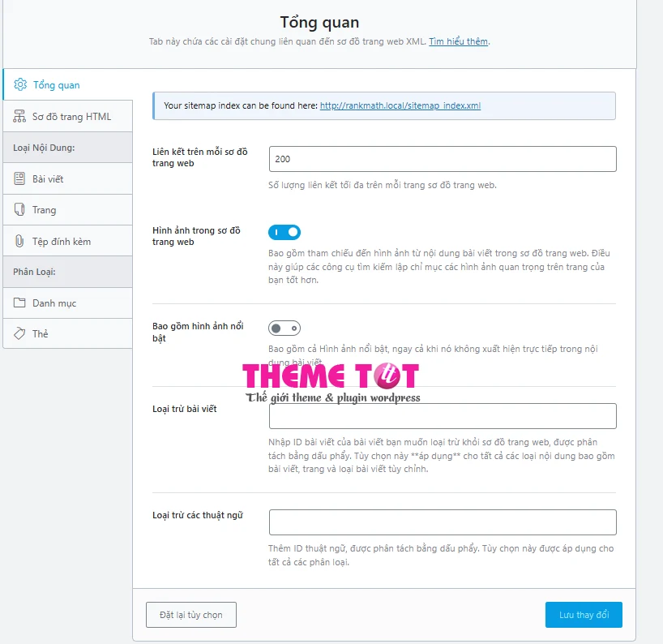Click the Lưu thay đổi button

(584, 614)
